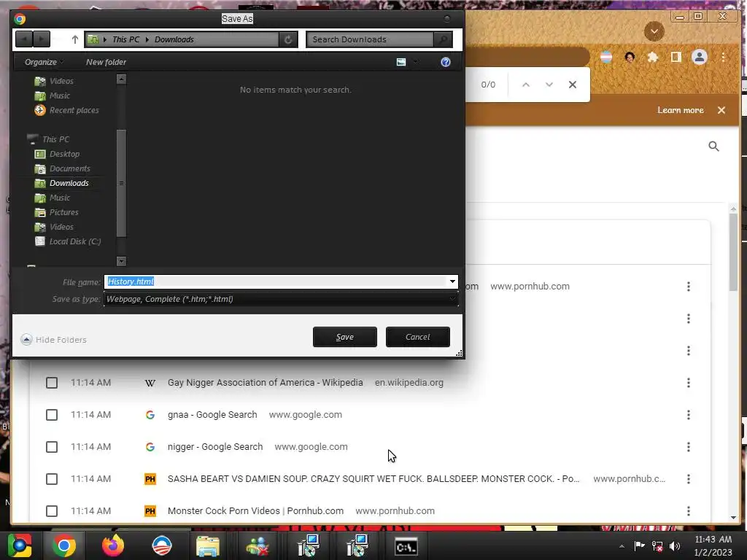This screenshot has width=747, height=560.
Task: Open the Save As help icon
Action: [446, 62]
